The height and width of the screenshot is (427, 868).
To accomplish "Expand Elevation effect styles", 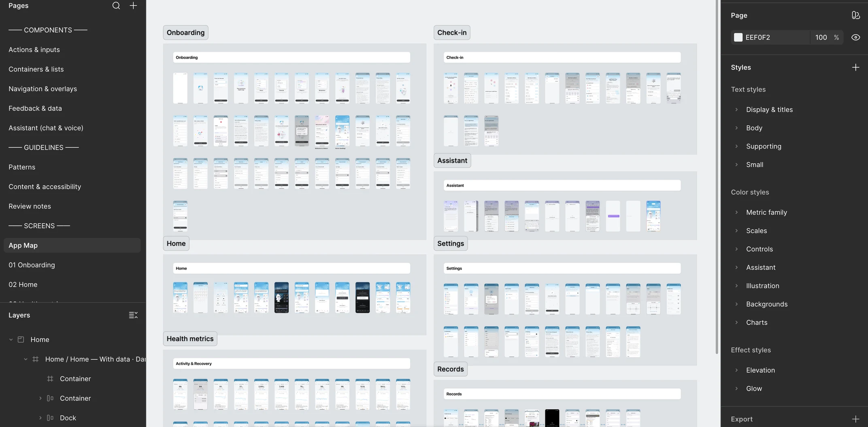I will pyautogui.click(x=736, y=370).
